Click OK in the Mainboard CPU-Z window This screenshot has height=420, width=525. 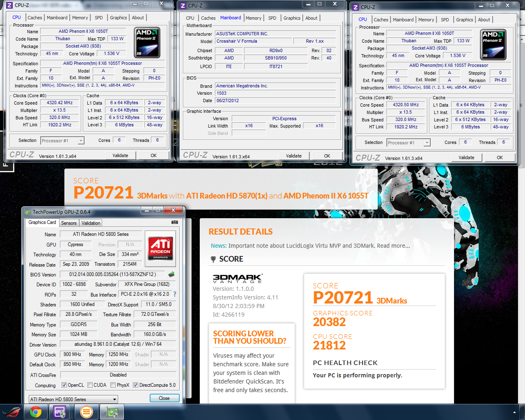327,156
